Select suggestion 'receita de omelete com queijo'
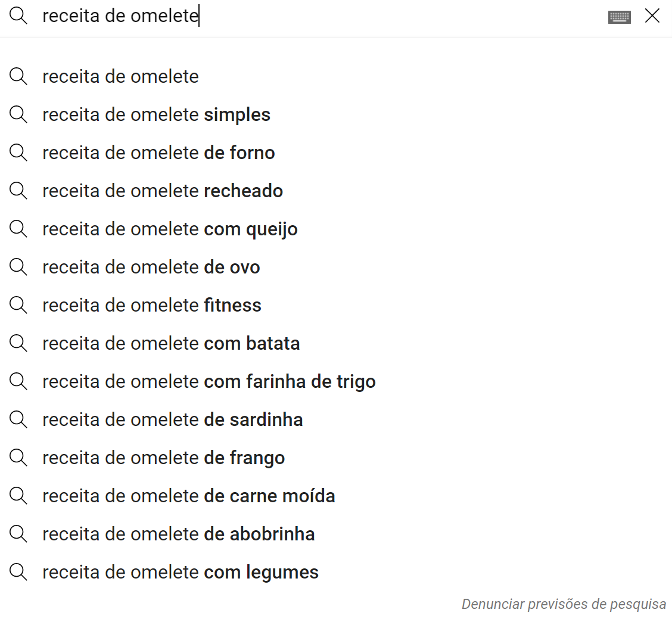Image resolution: width=672 pixels, height=622 pixels. tap(170, 229)
